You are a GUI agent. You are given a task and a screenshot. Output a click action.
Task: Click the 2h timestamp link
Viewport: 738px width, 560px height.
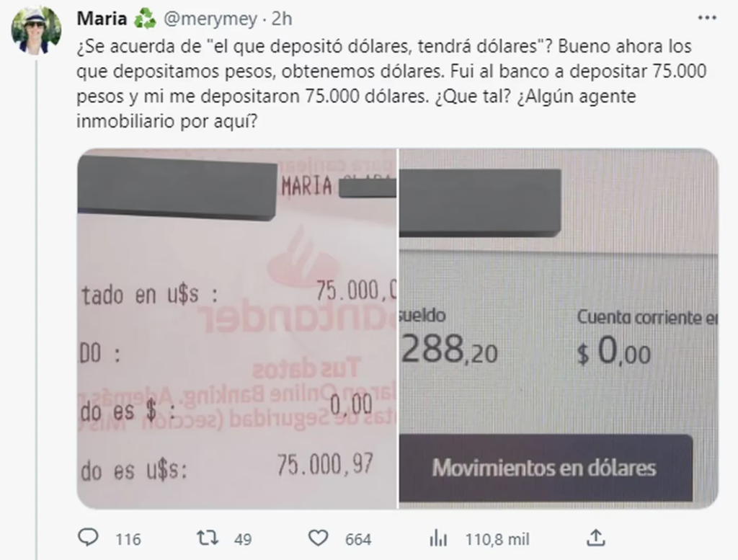[282, 19]
